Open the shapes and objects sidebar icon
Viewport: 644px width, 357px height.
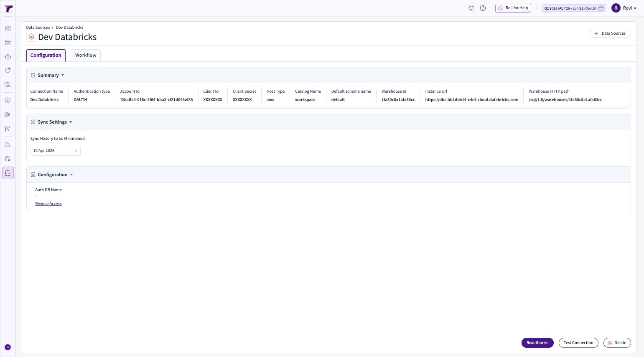click(x=8, y=84)
